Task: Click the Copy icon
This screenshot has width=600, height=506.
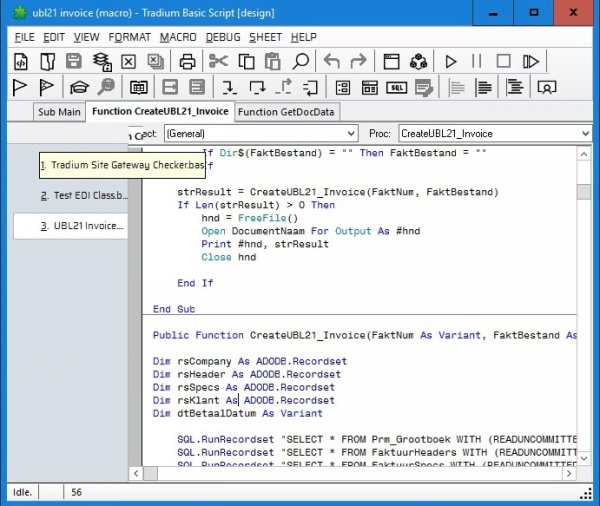Action: coord(246,62)
